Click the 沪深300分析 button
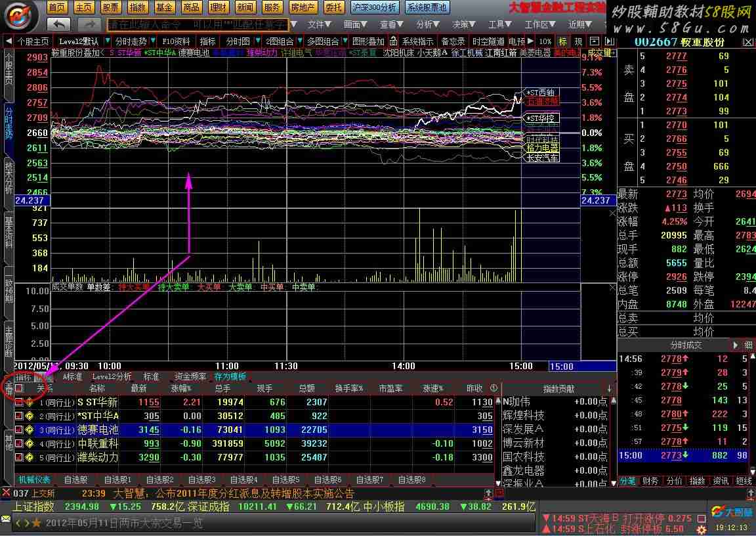Screen dimensions: 756x536 click(x=375, y=7)
